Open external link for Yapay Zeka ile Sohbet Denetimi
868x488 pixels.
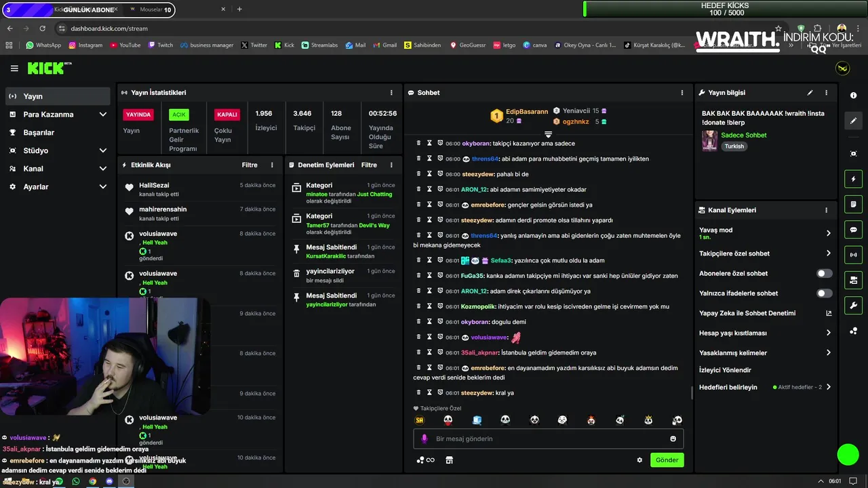[829, 313]
